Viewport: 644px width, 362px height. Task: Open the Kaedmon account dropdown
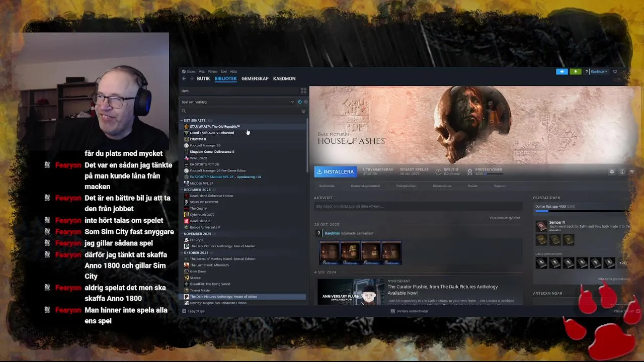599,71
